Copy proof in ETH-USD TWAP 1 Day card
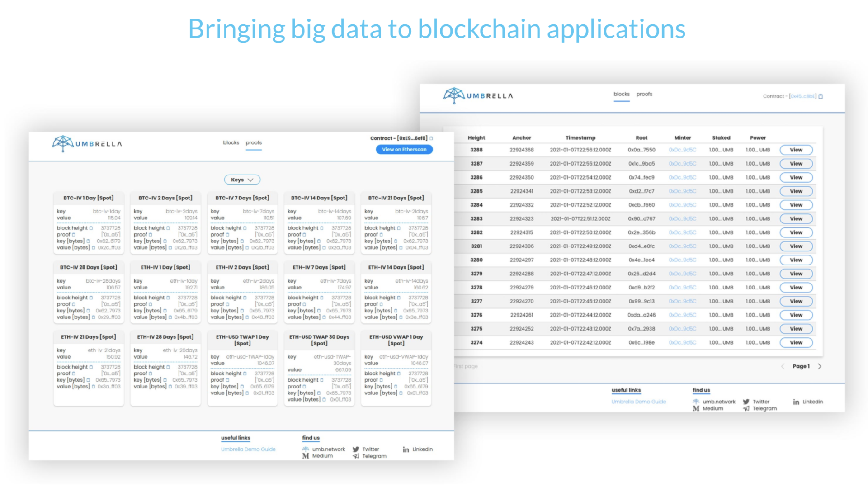This screenshot has width=868, height=492. point(227,380)
